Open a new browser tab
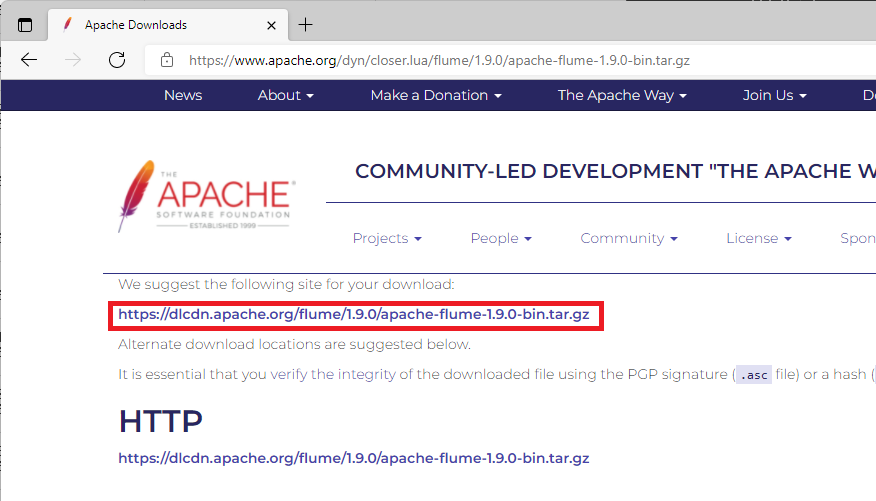This screenshot has height=501, width=876. [x=306, y=25]
